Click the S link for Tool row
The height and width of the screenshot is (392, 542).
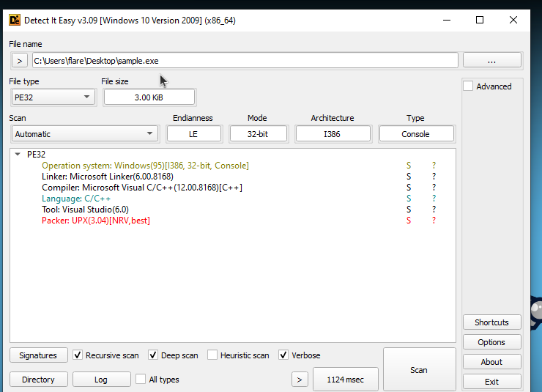click(409, 210)
